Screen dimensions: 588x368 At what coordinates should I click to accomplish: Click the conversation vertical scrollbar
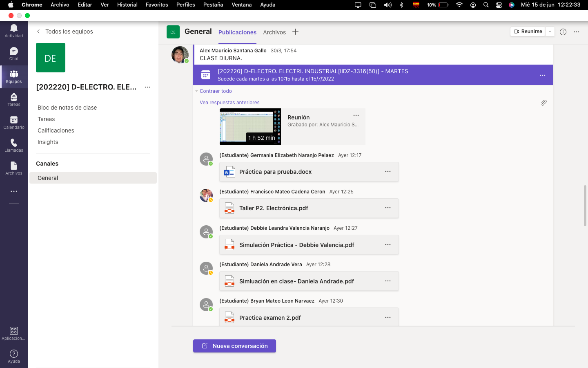point(585,206)
